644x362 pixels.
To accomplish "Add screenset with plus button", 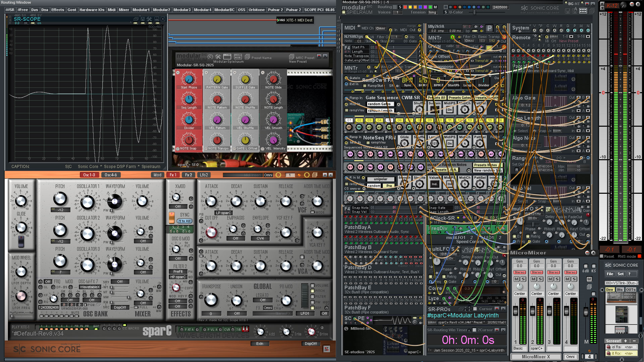I will click(x=626, y=341).
